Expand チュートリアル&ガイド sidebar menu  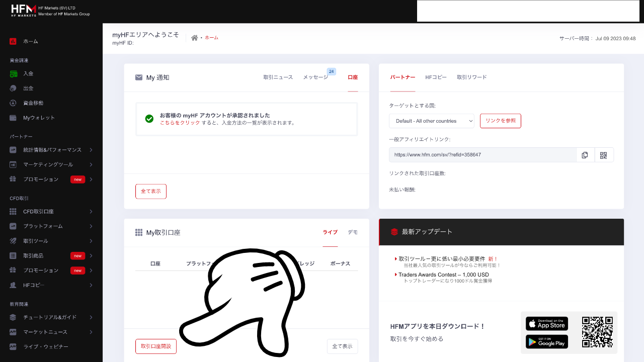51,317
